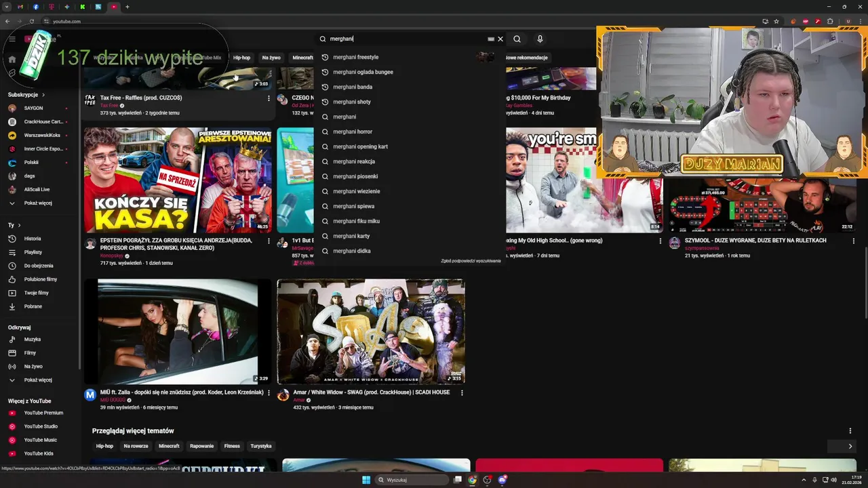Open Na żywo under Odkrywaj
868x488 pixels.
(33, 366)
